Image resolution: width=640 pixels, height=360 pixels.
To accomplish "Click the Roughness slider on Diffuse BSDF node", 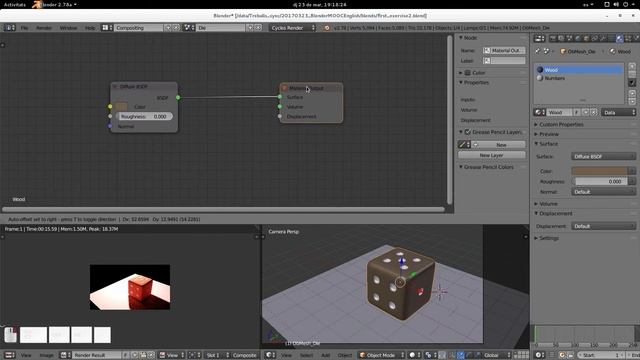I will [x=145, y=116].
